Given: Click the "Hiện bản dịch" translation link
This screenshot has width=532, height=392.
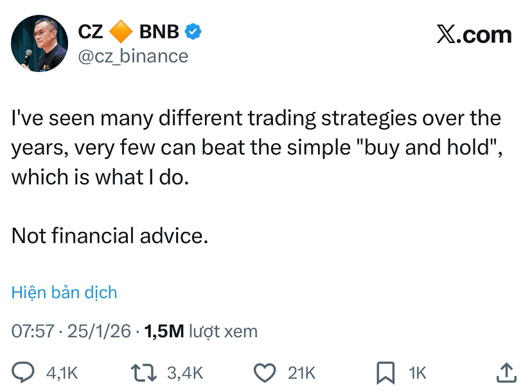Looking at the screenshot, I should [x=64, y=293].
